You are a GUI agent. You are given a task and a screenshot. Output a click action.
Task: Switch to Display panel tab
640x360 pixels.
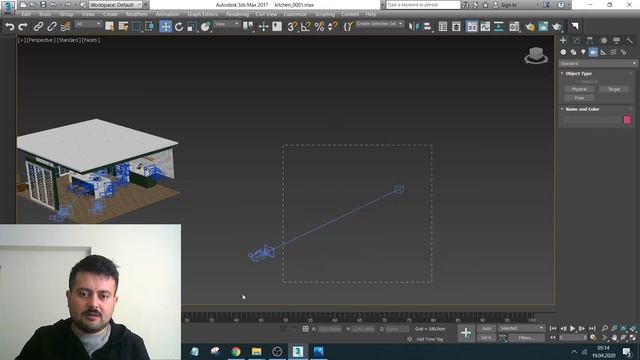617,40
